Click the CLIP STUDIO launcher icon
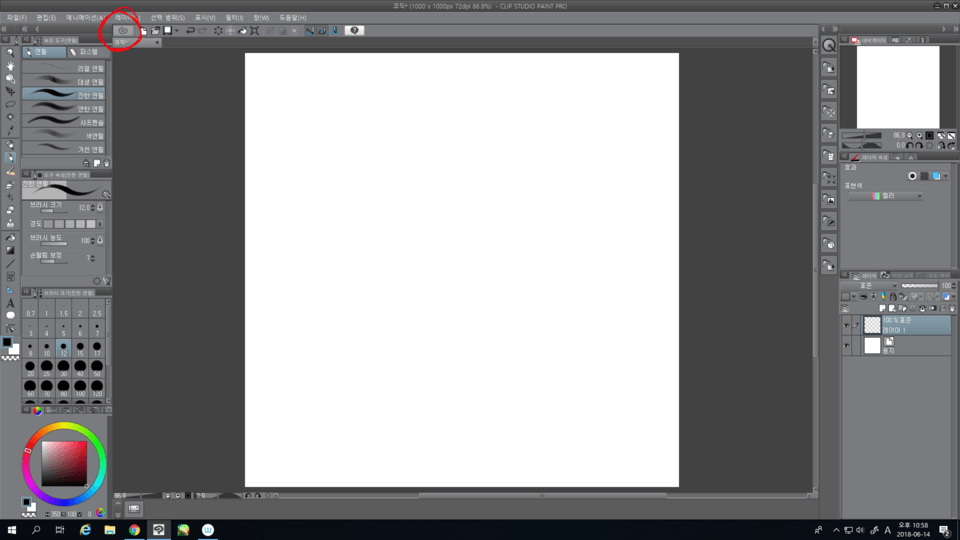The height and width of the screenshot is (540, 960). (124, 30)
